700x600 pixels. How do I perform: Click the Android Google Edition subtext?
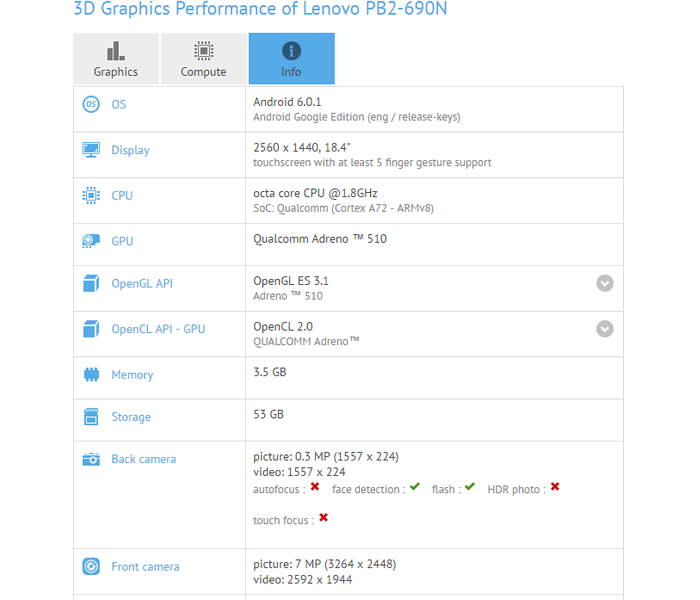[x=357, y=117]
